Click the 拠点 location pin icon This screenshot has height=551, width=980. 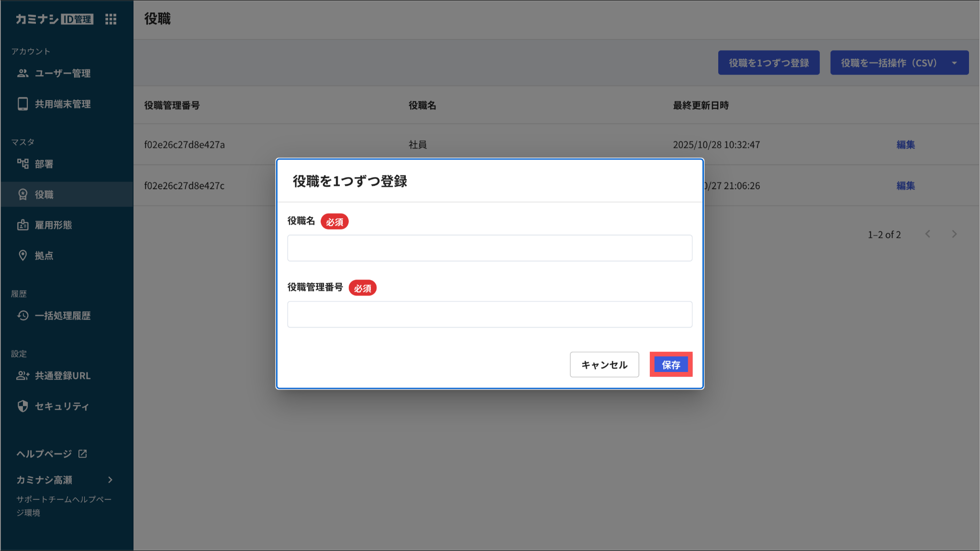pos(22,256)
